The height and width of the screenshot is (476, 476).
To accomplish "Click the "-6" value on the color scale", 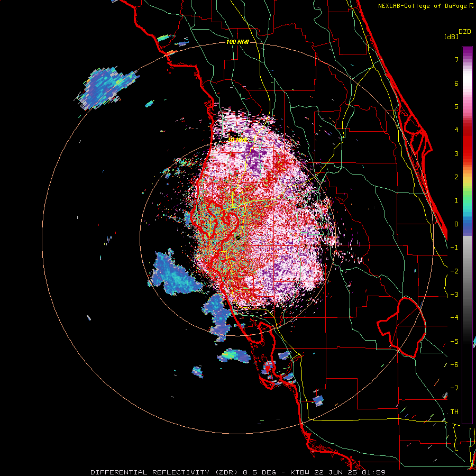I will click(454, 365).
